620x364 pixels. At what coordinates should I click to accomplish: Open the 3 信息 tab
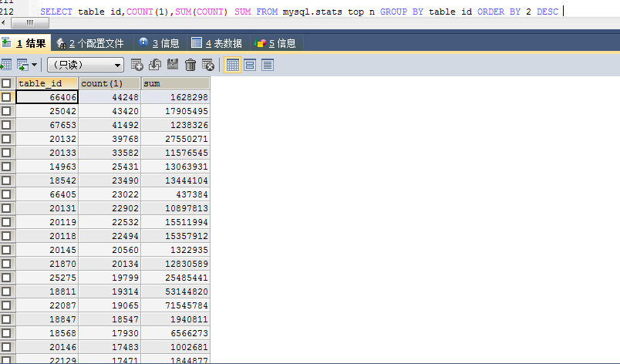pyautogui.click(x=159, y=43)
